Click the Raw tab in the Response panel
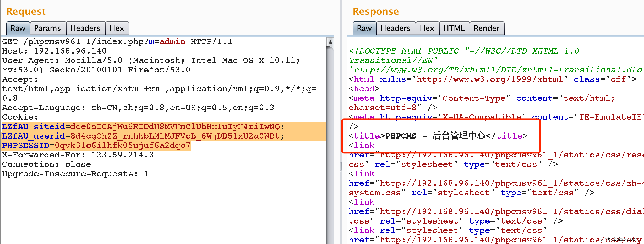This screenshot has width=644, height=244. [x=364, y=28]
